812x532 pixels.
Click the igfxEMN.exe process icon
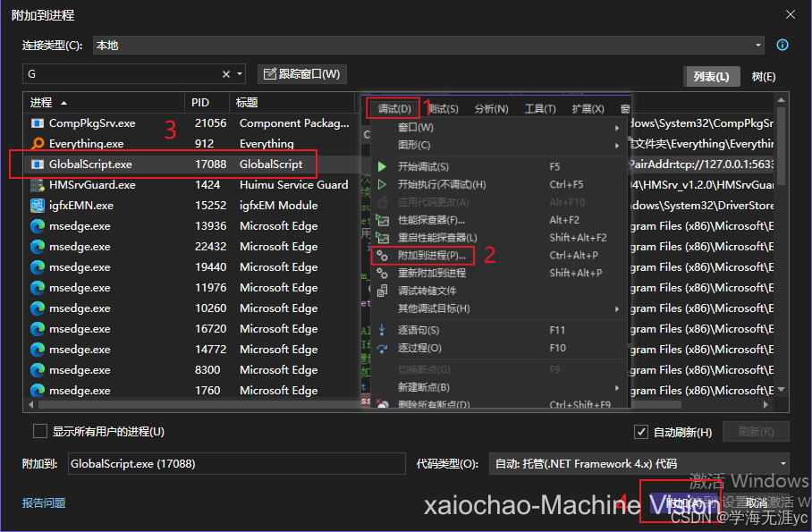38,206
